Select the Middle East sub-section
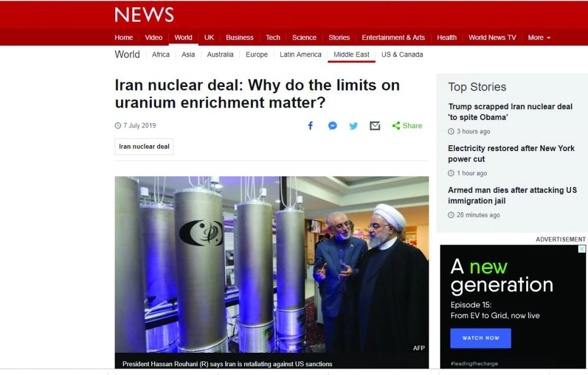 point(352,55)
